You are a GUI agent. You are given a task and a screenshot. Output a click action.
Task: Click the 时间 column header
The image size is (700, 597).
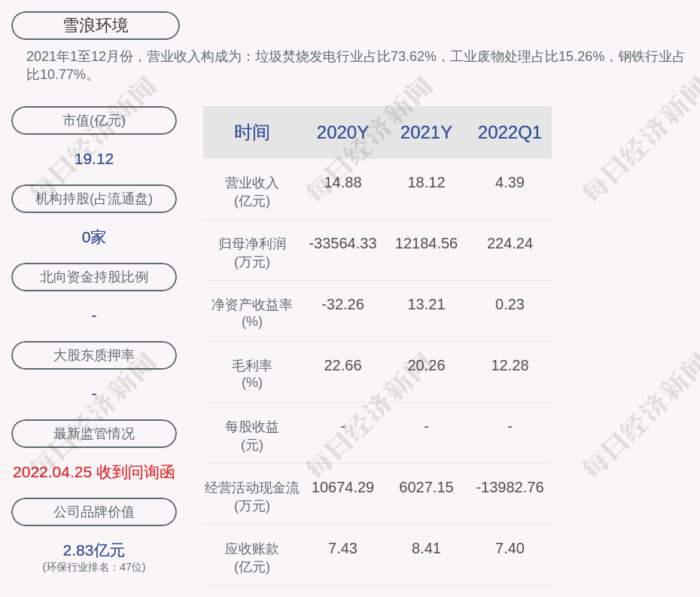[x=251, y=132]
